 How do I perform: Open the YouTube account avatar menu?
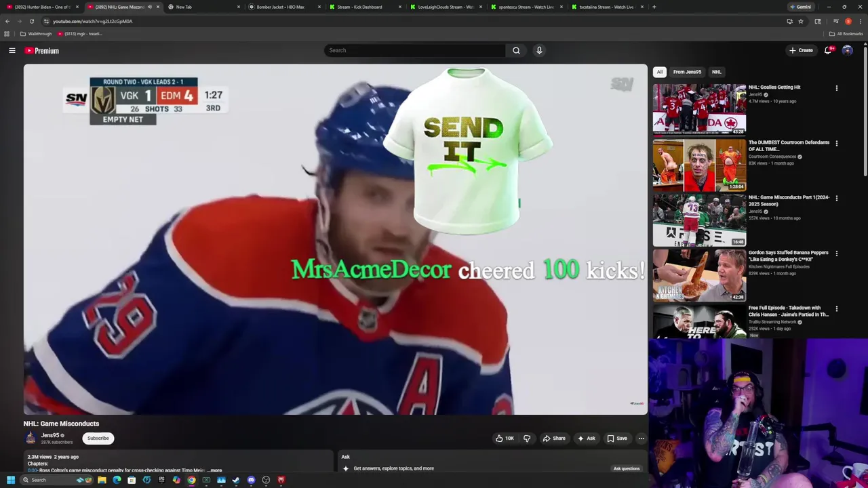[x=847, y=50]
